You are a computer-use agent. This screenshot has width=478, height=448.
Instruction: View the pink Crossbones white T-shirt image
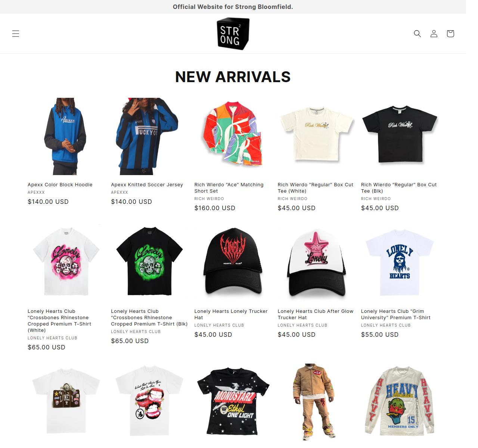(x=66, y=263)
